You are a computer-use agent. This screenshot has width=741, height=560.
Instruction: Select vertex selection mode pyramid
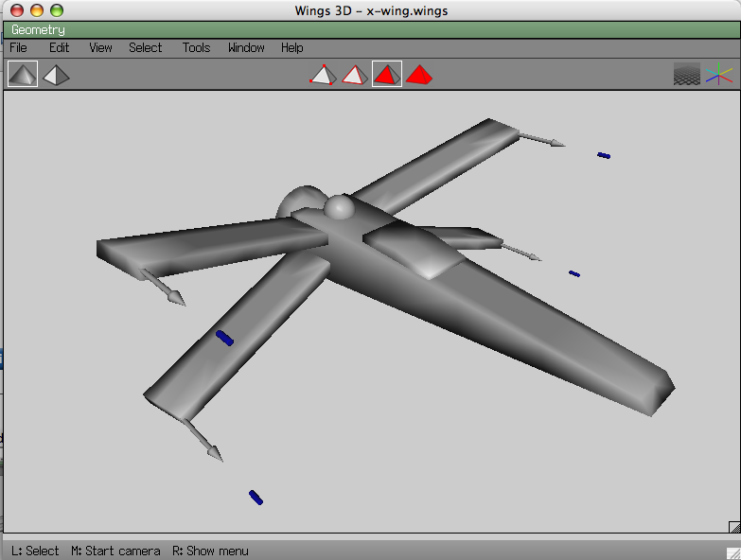pos(323,74)
